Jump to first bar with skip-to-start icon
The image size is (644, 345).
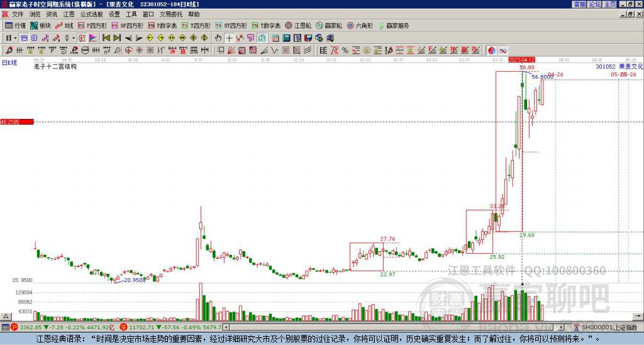106,38
